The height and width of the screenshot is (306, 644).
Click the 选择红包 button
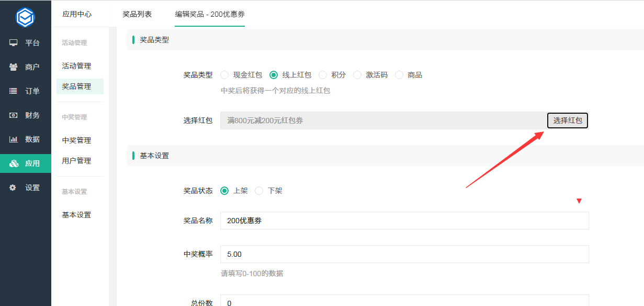568,121
